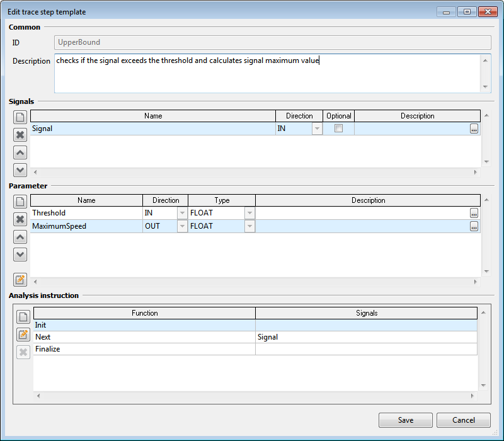Viewport: 504px width, 441px height.
Task: Select the Signal name cell in Signals table
Action: pos(153,129)
